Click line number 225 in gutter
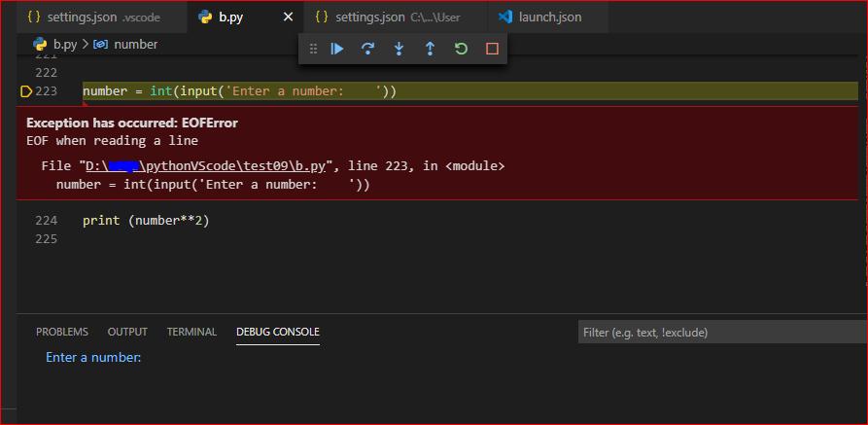The height and width of the screenshot is (425, 868). 47,239
